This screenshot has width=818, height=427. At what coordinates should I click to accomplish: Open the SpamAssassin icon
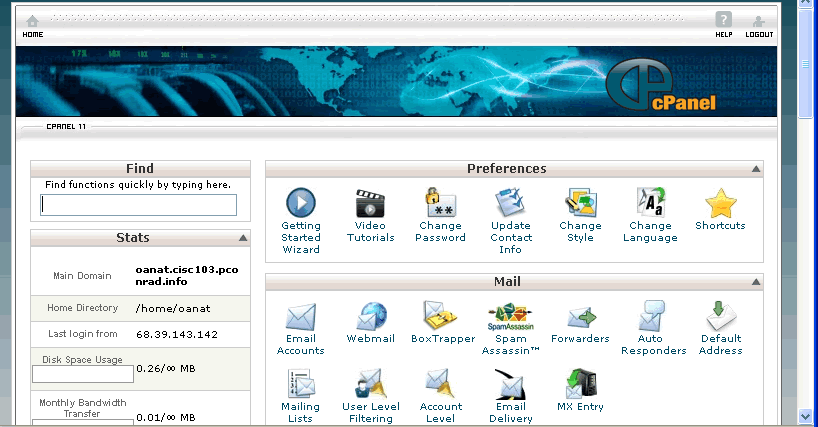510,316
